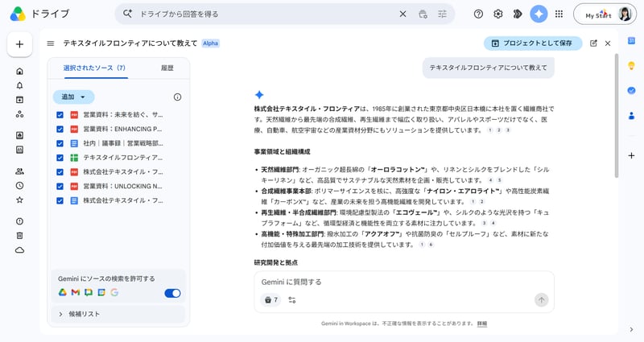644x342 pixels.
Task: Open Shared with me people icon
Action: point(19,171)
